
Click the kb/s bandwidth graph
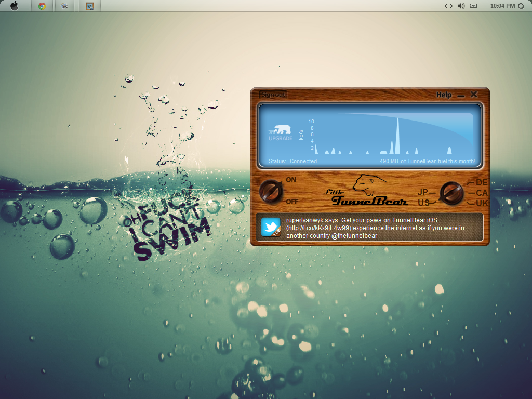390,136
